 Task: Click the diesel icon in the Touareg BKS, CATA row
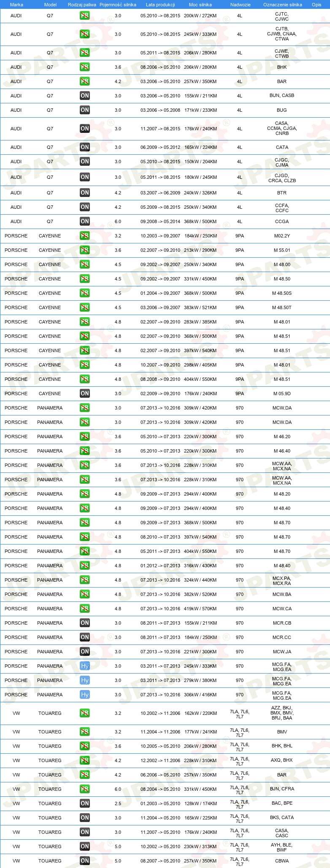[85, 818]
